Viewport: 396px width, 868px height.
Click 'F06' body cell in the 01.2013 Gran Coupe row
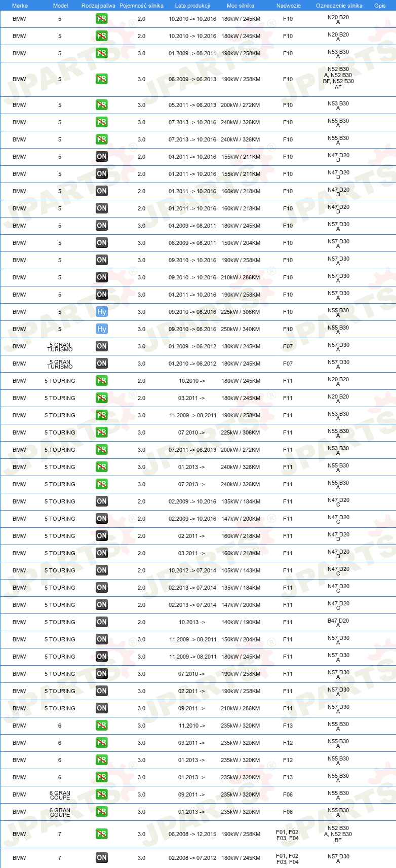tap(288, 812)
